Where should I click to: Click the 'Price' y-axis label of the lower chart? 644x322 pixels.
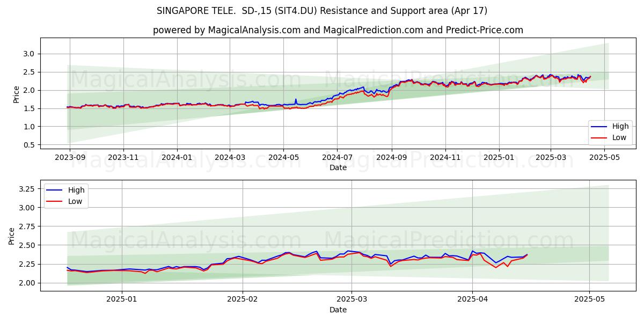point(12,236)
